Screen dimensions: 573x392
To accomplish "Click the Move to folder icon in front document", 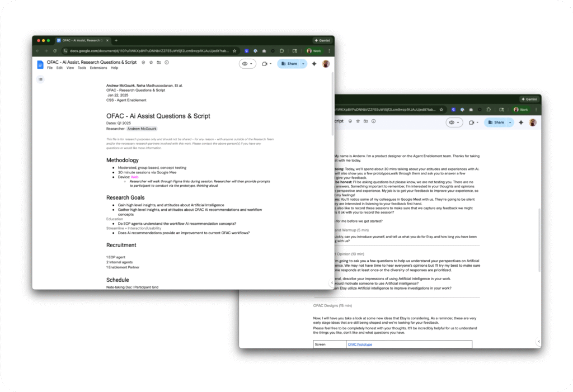I will pos(159,62).
